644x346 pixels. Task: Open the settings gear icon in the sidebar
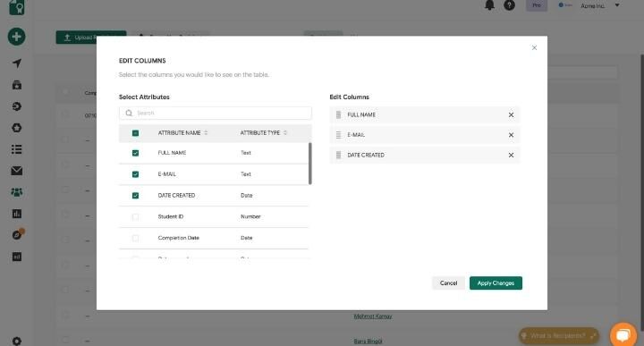[16, 341]
